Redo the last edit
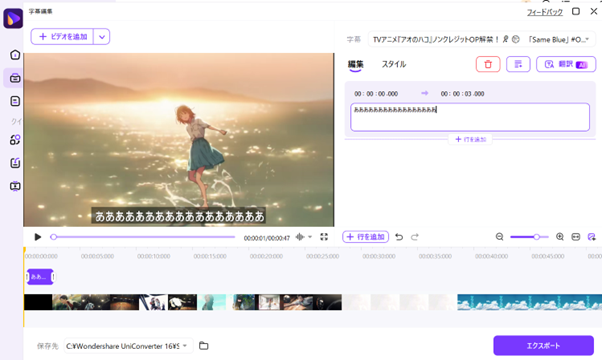The width and height of the screenshot is (602, 360). pos(415,237)
